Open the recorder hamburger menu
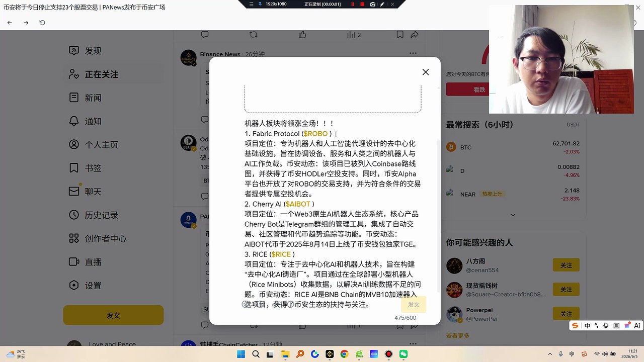This screenshot has width=644, height=362. [252, 4]
